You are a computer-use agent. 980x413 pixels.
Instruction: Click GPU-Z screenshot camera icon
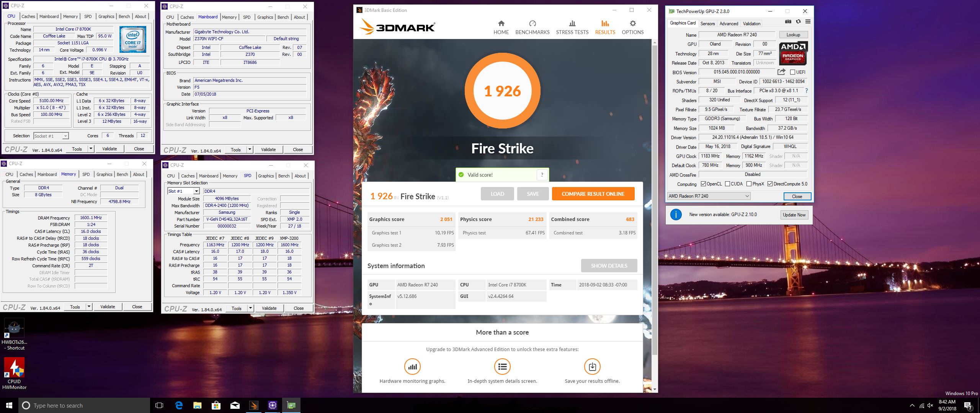tap(788, 22)
